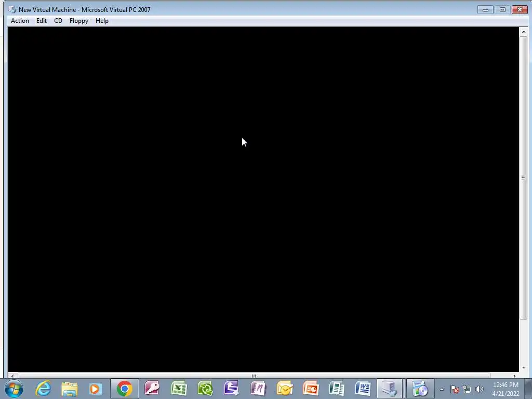Open the Edit menu

click(42, 21)
